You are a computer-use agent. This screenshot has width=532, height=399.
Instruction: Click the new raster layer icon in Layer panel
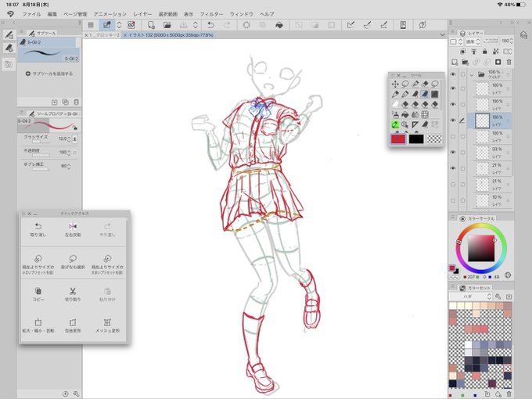tap(455, 62)
